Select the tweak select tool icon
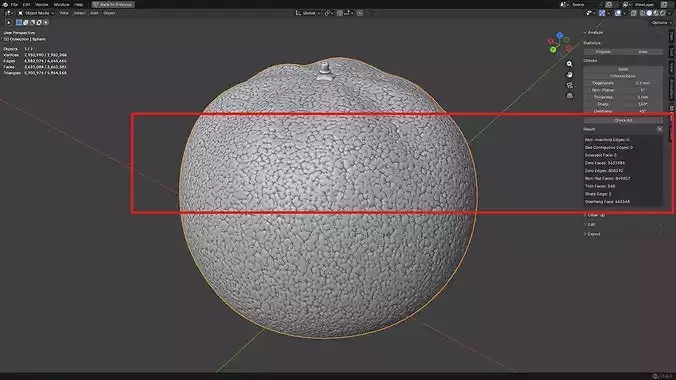 tap(8, 22)
